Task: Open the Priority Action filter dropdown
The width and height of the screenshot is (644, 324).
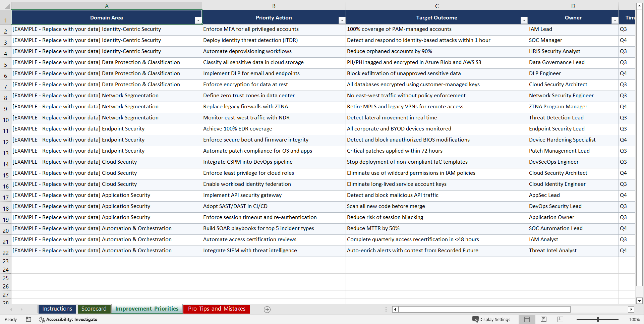Action: pyautogui.click(x=342, y=20)
